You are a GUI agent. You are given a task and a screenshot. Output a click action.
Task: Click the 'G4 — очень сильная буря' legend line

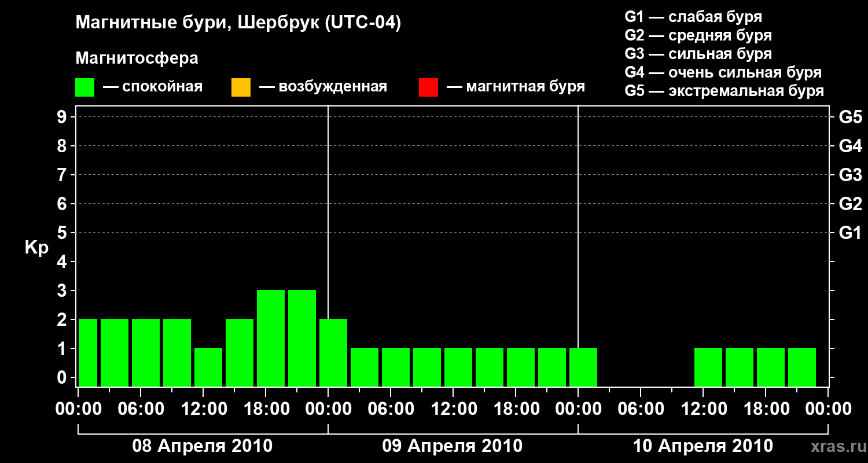pyautogui.click(x=723, y=72)
